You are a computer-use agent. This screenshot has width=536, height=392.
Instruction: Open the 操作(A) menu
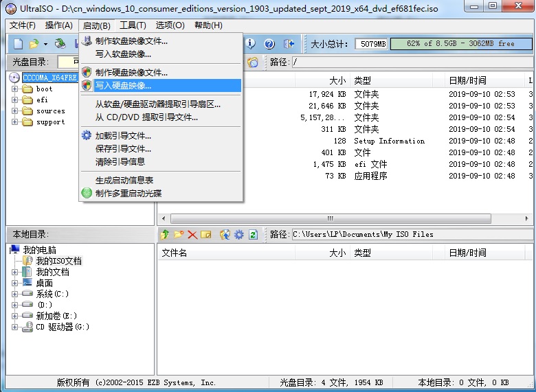pos(59,25)
